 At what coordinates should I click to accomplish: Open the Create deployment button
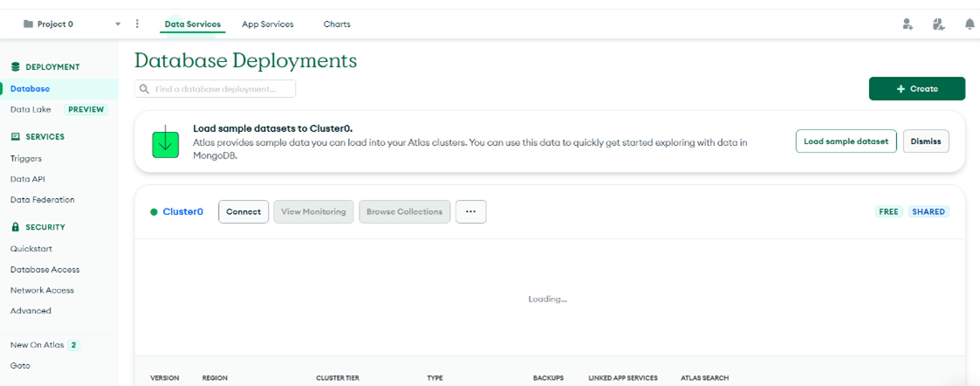point(916,89)
